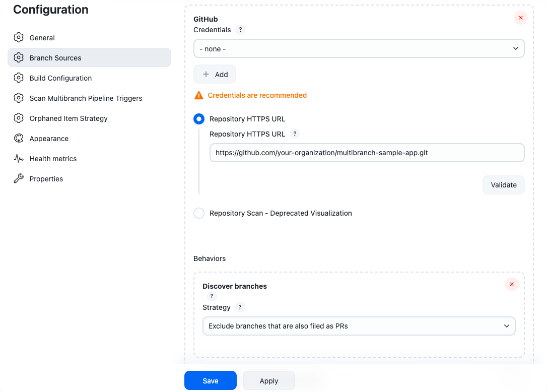Go to the General section
This screenshot has height=392, width=547.
pos(42,38)
